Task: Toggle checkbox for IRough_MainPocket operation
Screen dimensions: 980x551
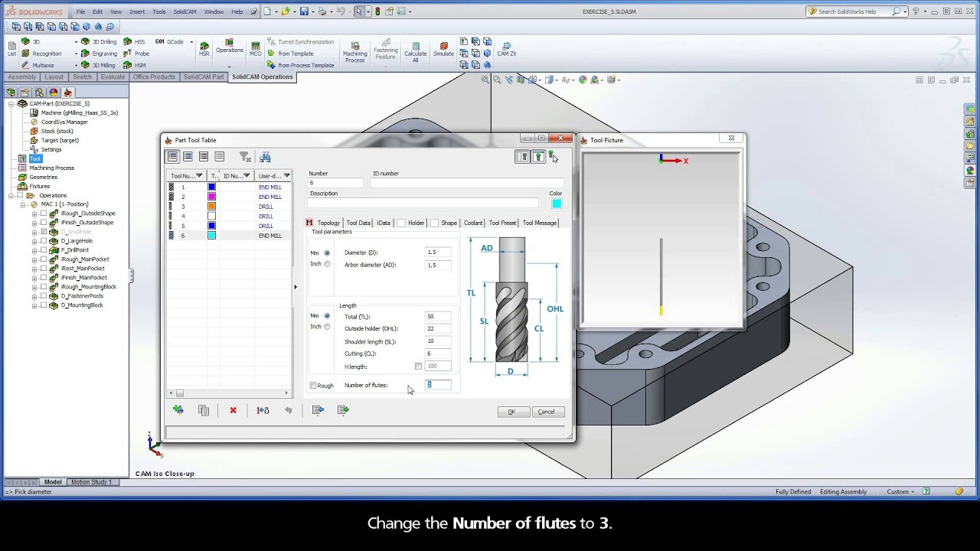Action: 44,259
